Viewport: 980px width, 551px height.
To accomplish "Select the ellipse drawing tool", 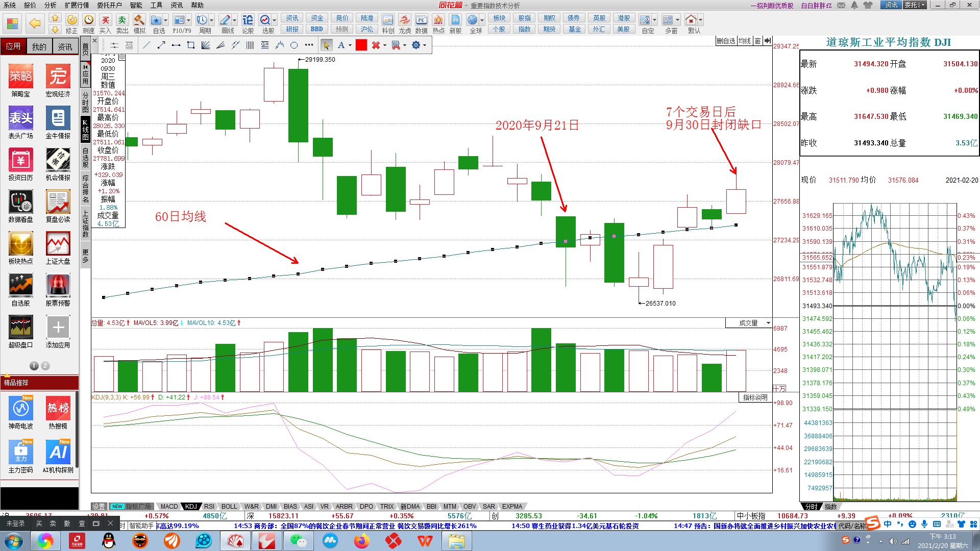I will click(294, 45).
